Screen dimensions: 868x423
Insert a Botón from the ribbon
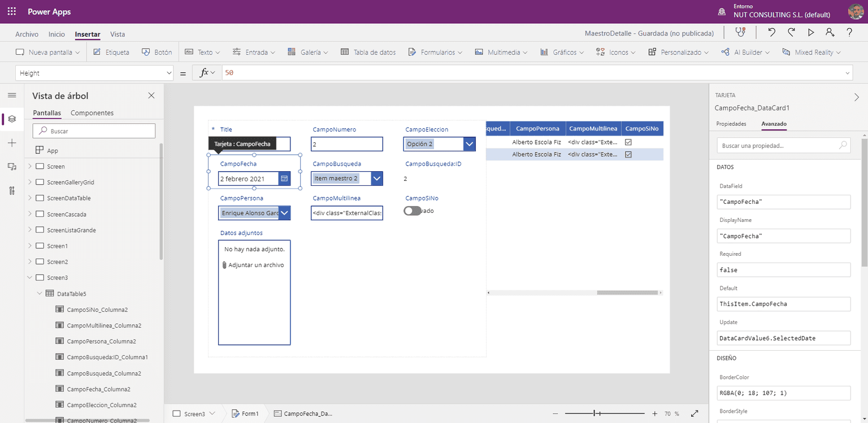[x=157, y=51]
